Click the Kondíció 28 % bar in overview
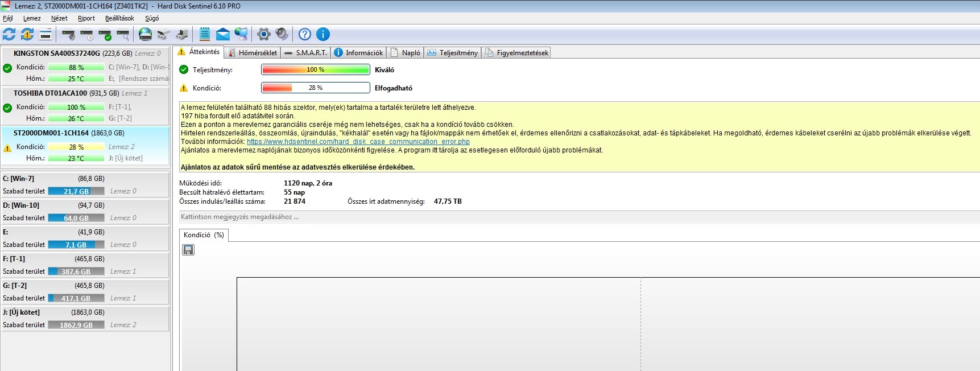The image size is (980, 371). click(316, 88)
